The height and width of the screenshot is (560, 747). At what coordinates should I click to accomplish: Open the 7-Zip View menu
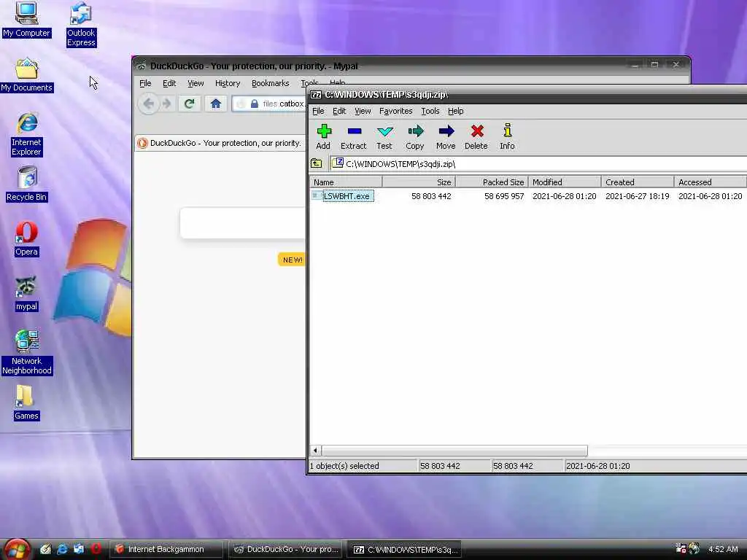pos(363,111)
